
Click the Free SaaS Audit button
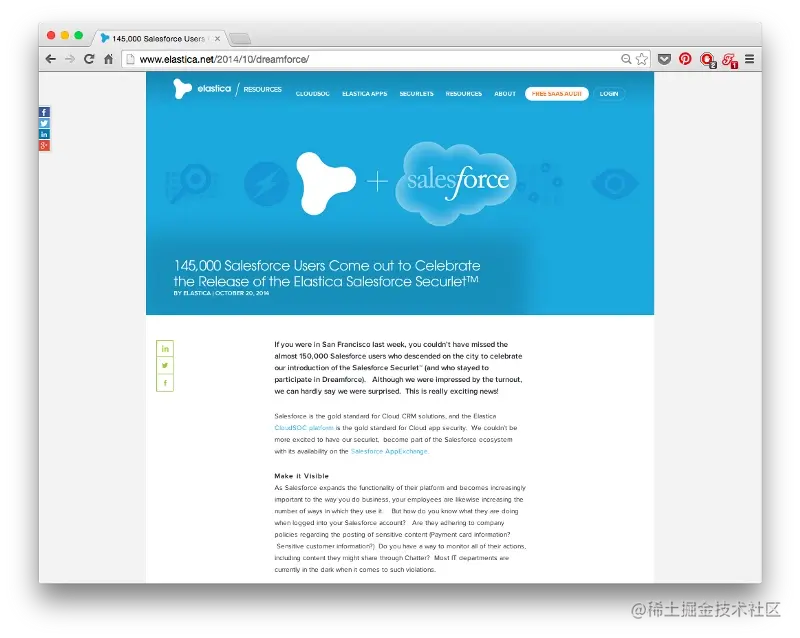click(557, 94)
